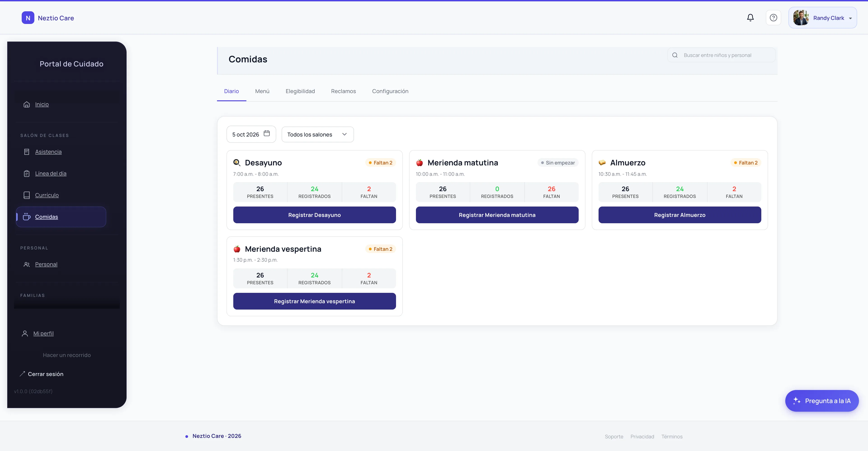Click the help question mark icon

pos(773,18)
